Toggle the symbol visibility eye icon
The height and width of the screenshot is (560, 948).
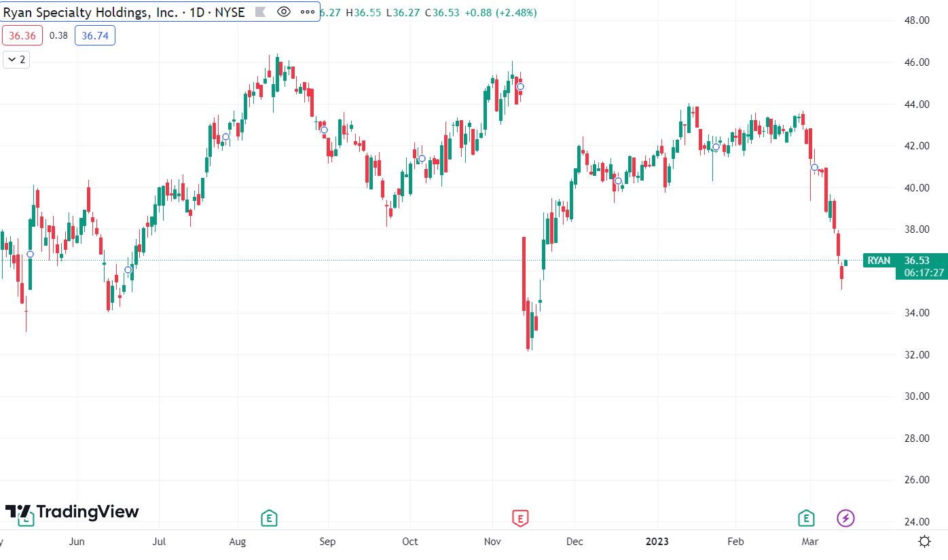[284, 12]
